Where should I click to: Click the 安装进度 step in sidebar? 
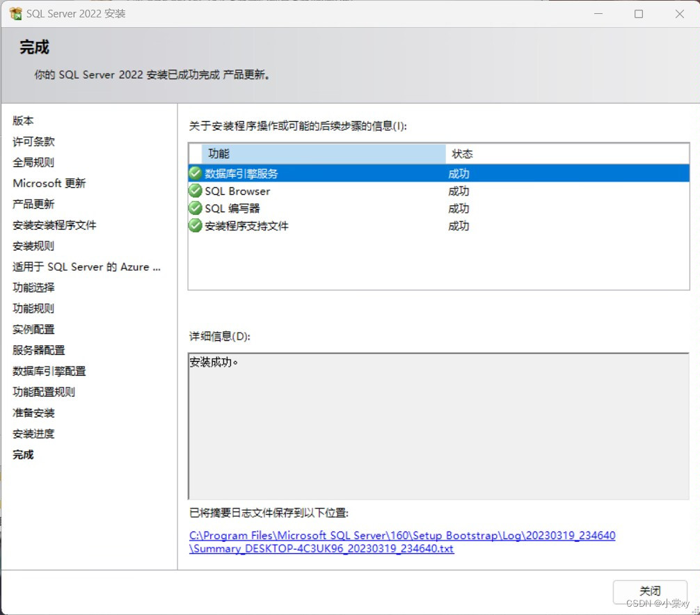point(33,433)
